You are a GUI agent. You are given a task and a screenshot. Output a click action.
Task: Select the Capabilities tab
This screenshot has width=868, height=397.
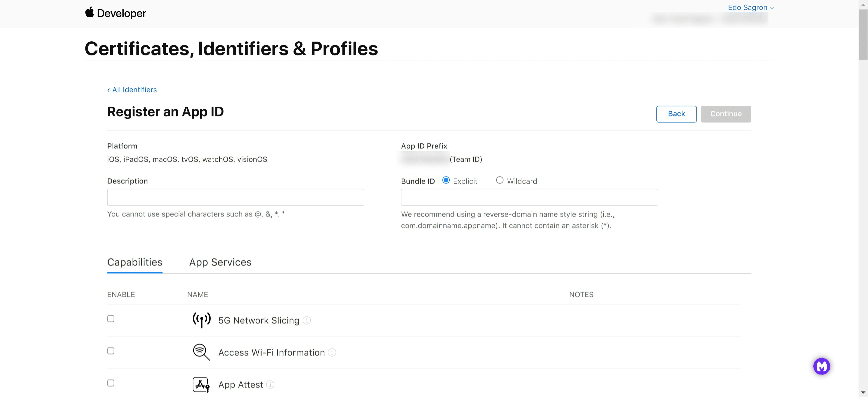coord(134,262)
